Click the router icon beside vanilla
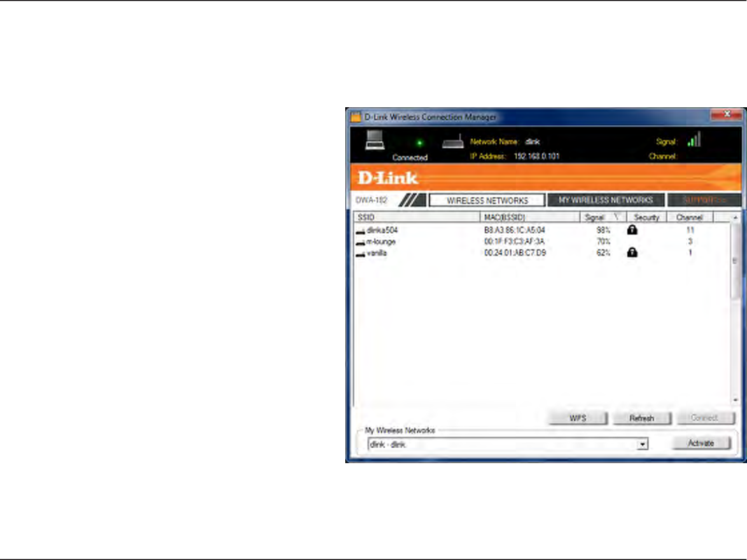 point(360,253)
